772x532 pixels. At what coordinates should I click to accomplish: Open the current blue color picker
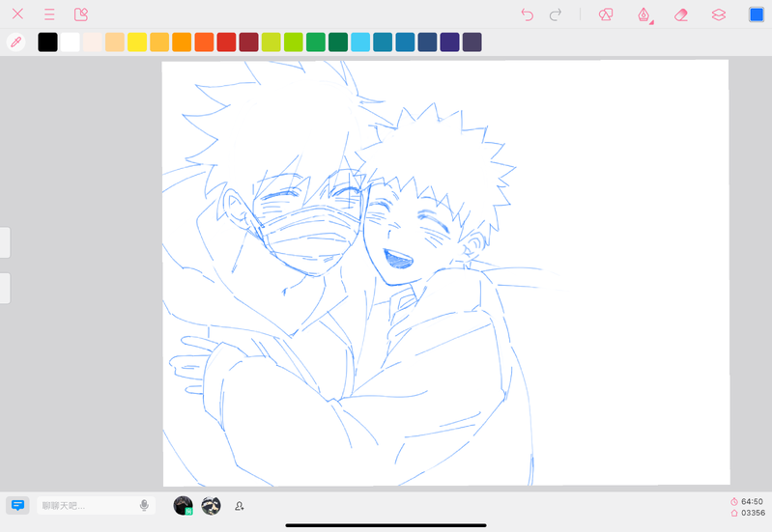tap(757, 14)
